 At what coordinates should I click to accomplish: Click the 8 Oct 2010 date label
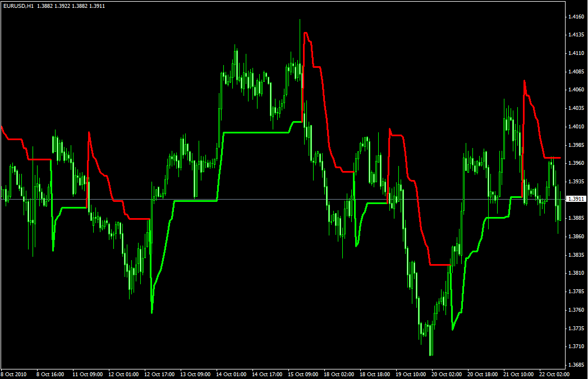click(14, 374)
